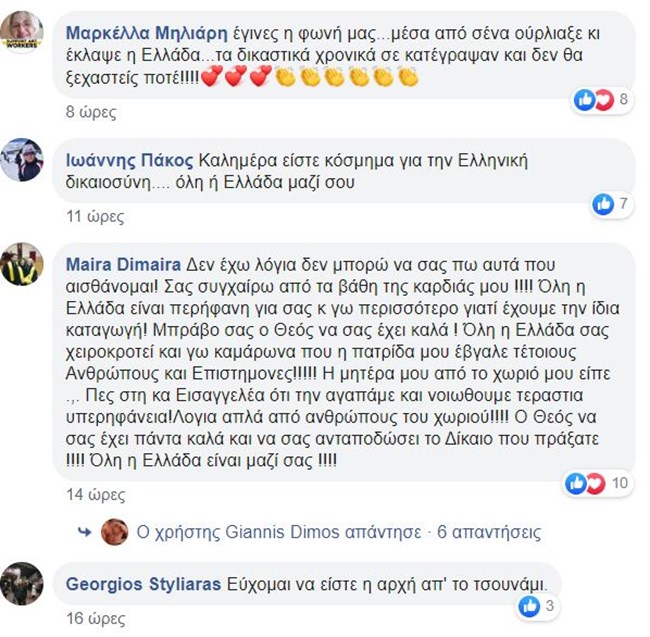
Task: Click the like reaction icon on Ιωάννης Πάκος comment
Action: point(603,203)
